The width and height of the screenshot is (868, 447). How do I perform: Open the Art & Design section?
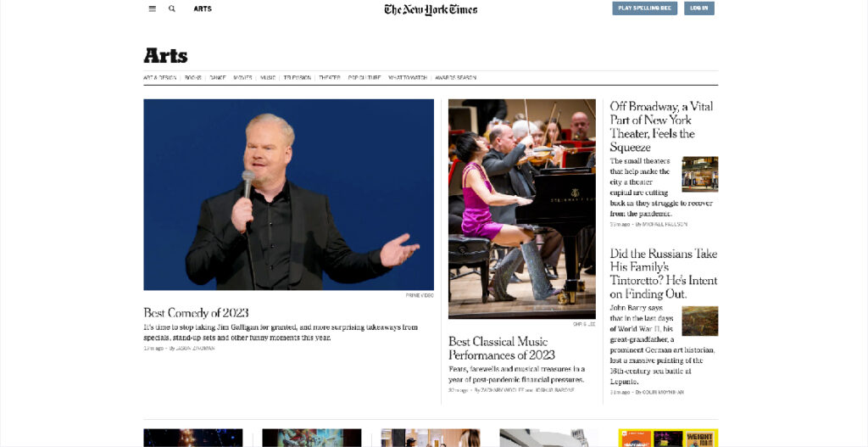[160, 78]
